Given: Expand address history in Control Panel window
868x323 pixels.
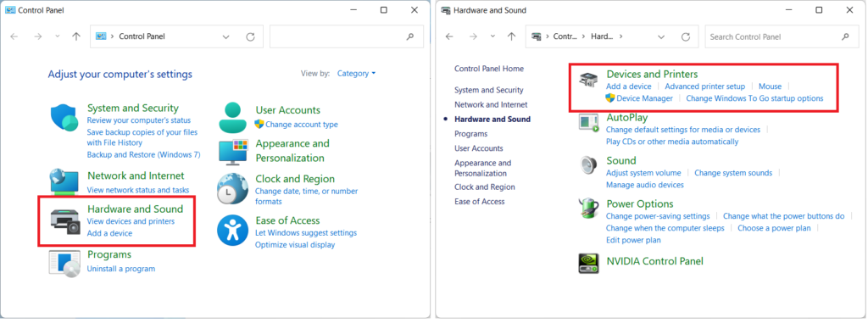Looking at the screenshot, I should 225,36.
